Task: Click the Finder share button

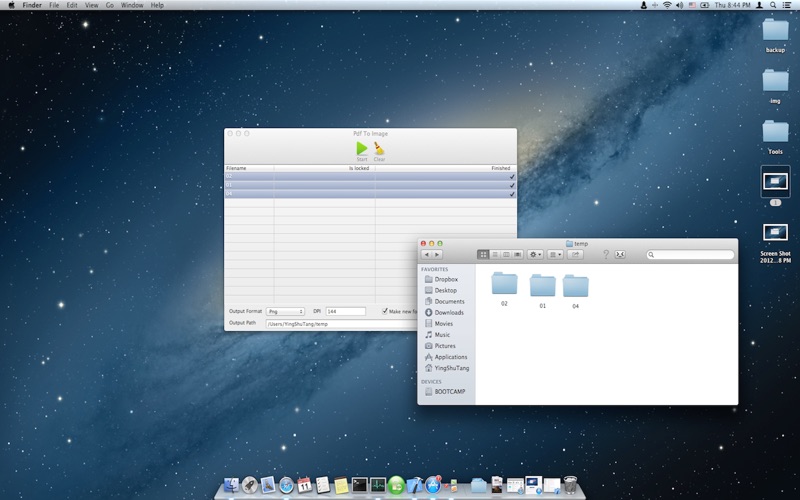Action: [x=576, y=255]
